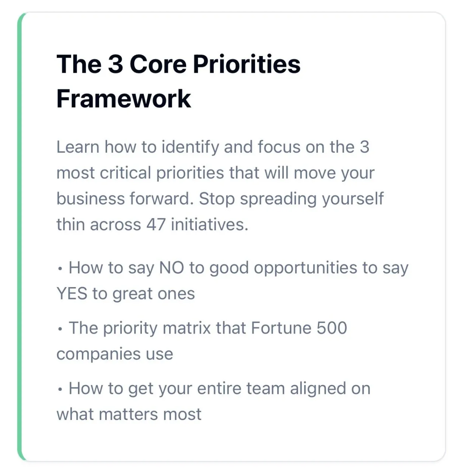Click the words "business forward" in the paragraph
The width and height of the screenshot is (454, 476).
tap(125, 199)
